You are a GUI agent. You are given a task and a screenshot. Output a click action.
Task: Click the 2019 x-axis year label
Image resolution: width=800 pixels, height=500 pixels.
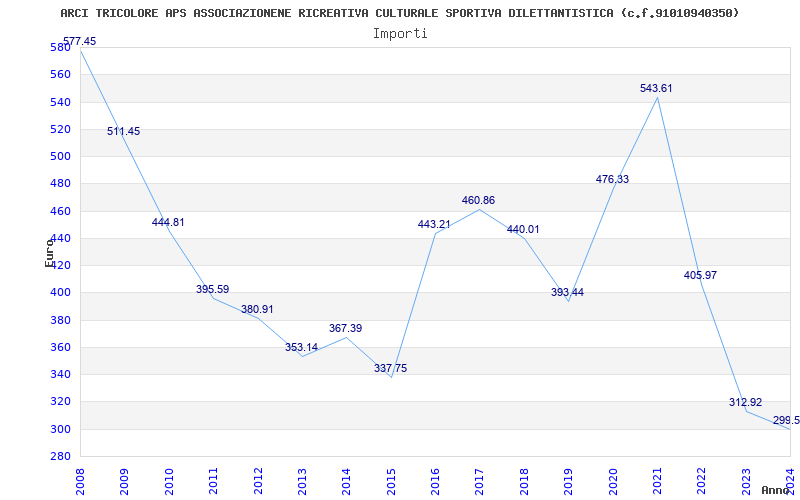tap(568, 481)
